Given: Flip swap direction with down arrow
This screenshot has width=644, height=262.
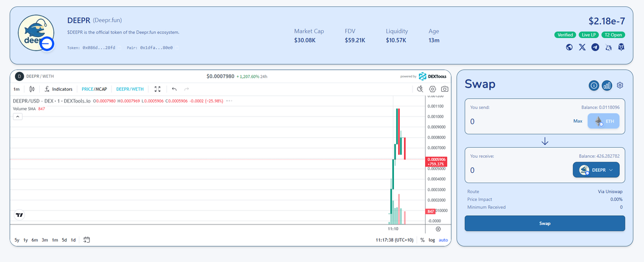Looking at the screenshot, I should (545, 141).
